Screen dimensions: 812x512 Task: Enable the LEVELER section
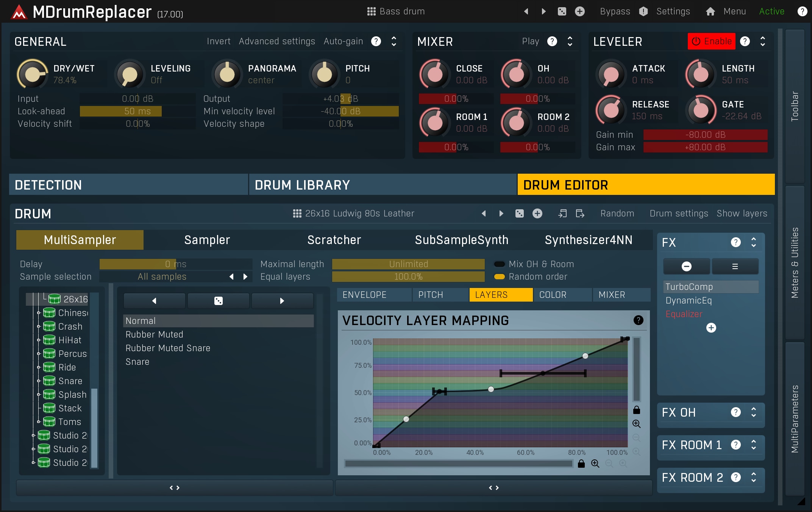point(711,41)
